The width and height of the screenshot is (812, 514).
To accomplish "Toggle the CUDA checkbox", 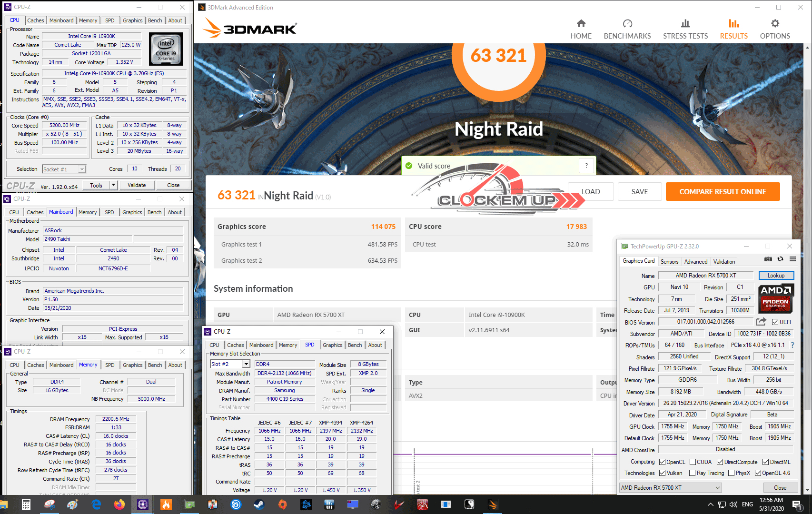I will click(693, 462).
